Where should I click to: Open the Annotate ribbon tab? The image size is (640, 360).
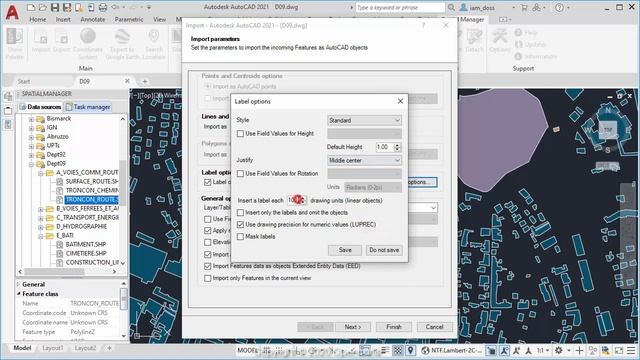pyautogui.click(x=93, y=19)
